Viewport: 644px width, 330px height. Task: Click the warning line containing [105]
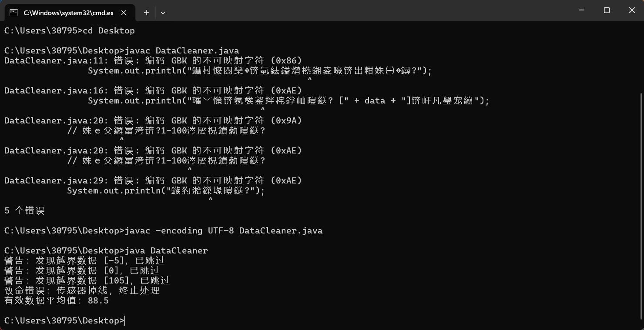pyautogui.click(x=87, y=280)
